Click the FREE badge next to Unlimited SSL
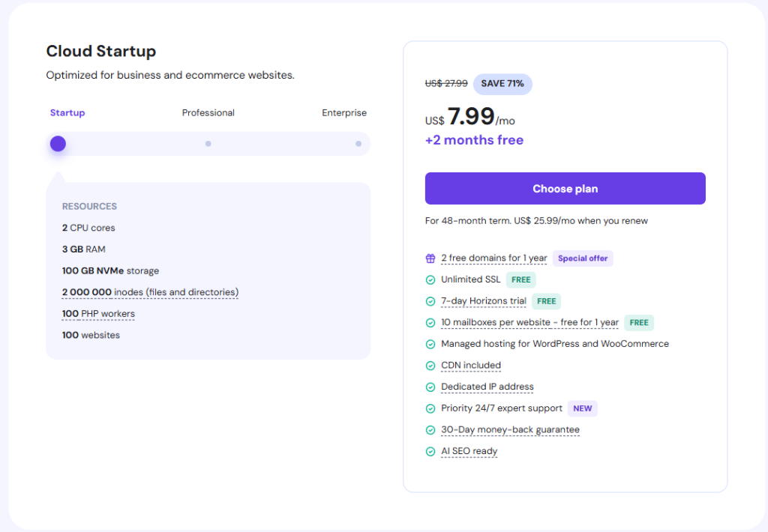 (x=520, y=280)
